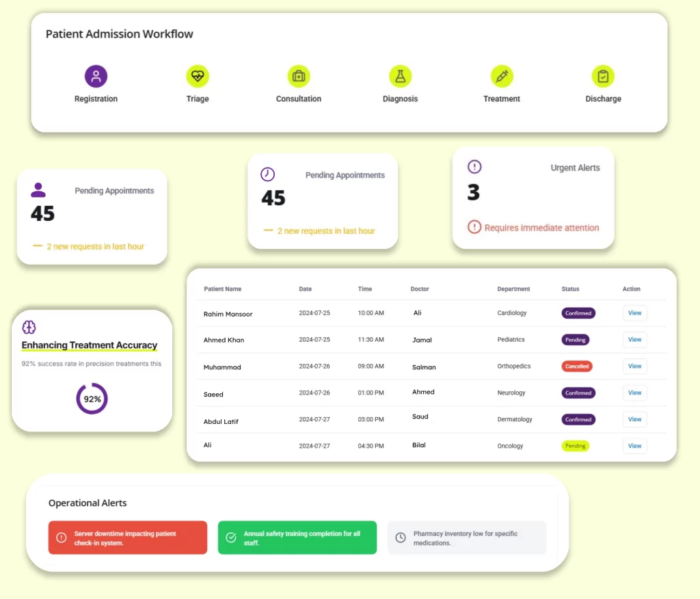Screen dimensions: 700x599
Task: Open the Consultation medical kit icon
Action: coord(299,76)
